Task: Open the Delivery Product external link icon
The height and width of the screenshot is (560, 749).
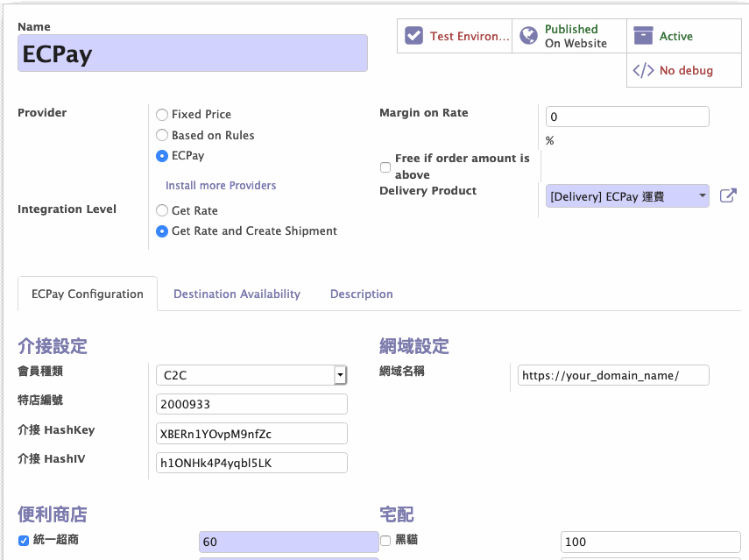Action: tap(728, 195)
